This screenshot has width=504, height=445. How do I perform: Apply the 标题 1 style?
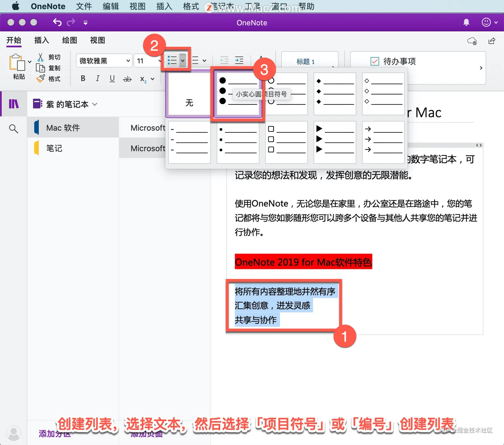tap(306, 61)
